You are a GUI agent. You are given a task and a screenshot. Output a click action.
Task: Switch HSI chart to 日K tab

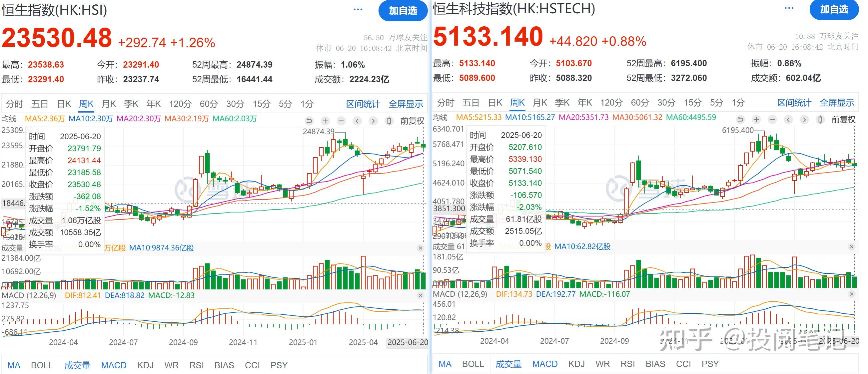click(64, 104)
